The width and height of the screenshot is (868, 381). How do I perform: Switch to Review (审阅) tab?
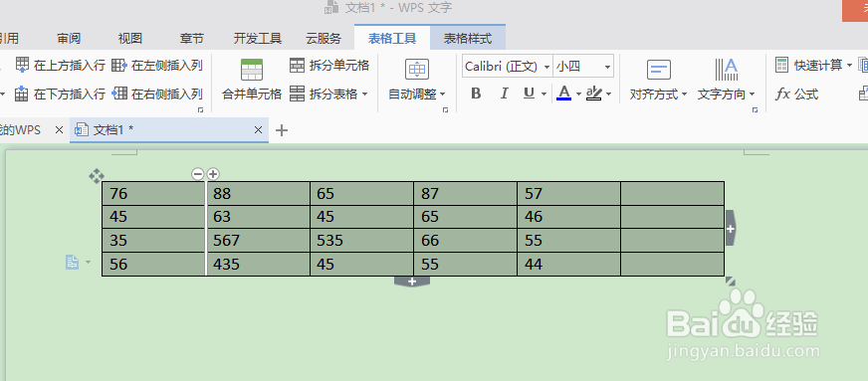coord(69,38)
